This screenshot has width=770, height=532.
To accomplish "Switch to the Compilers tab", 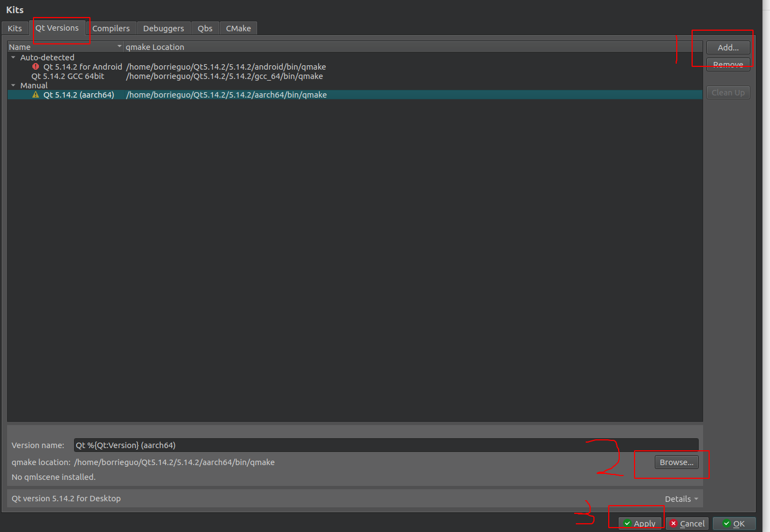I will (x=112, y=28).
